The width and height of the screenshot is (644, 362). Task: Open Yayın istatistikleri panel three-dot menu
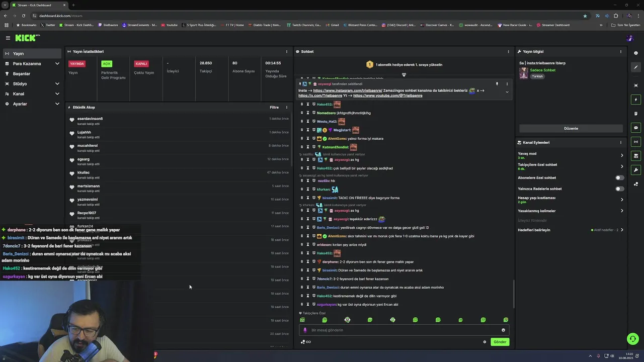pyautogui.click(x=287, y=51)
